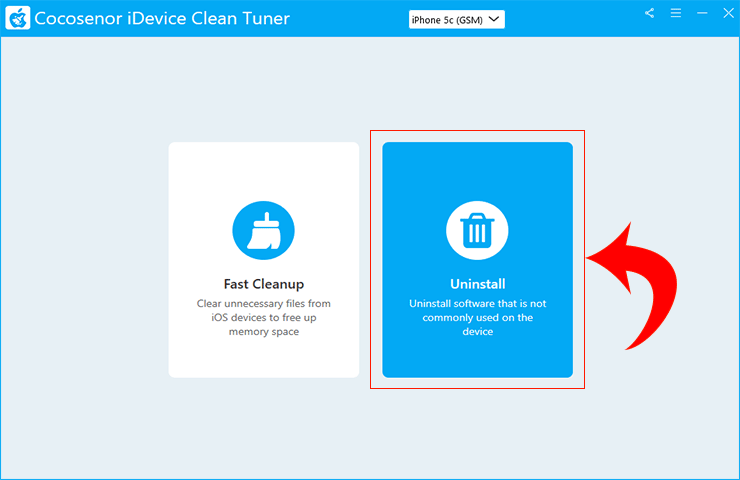Select the Uninstall heading

[478, 284]
